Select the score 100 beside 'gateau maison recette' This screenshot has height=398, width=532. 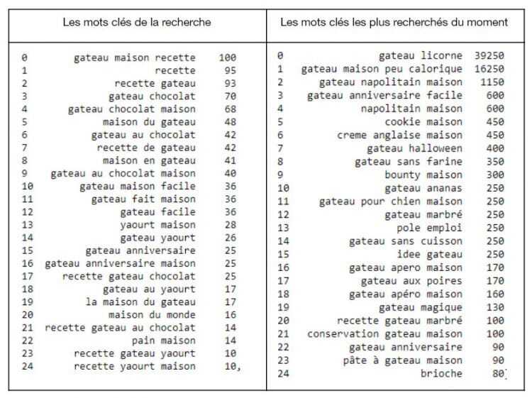[x=228, y=57]
